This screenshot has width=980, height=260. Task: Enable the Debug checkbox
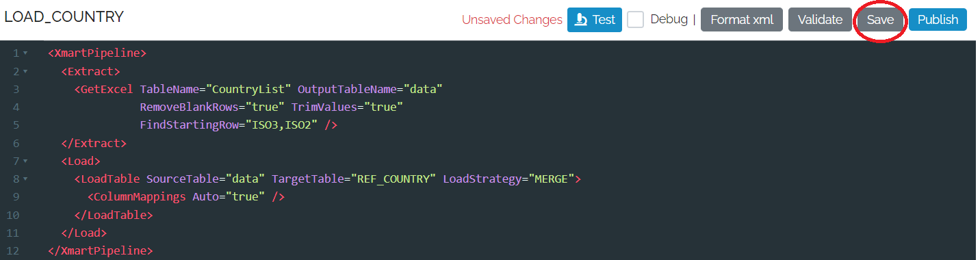[636, 20]
